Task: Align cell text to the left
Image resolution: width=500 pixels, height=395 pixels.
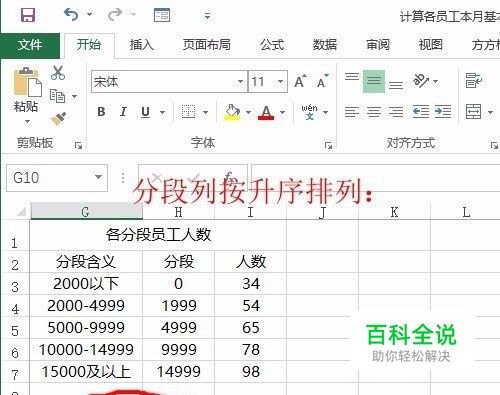Action: (352, 112)
